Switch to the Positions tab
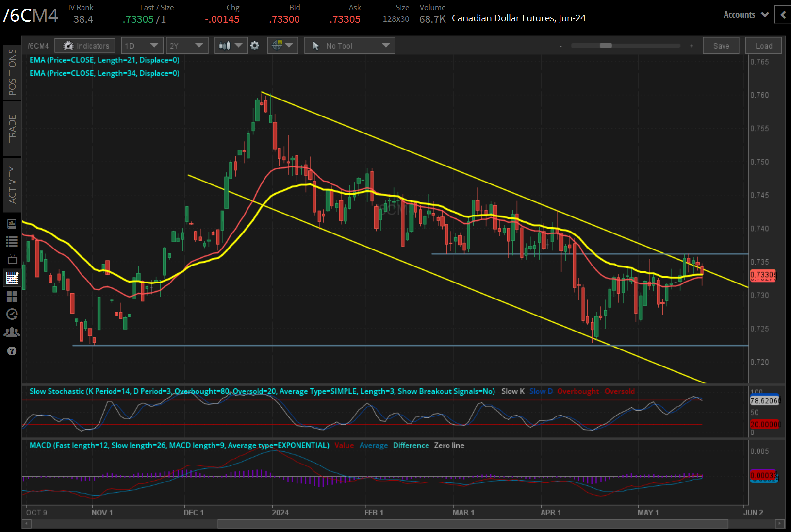Viewport: 791px width, 532px height. click(12, 72)
